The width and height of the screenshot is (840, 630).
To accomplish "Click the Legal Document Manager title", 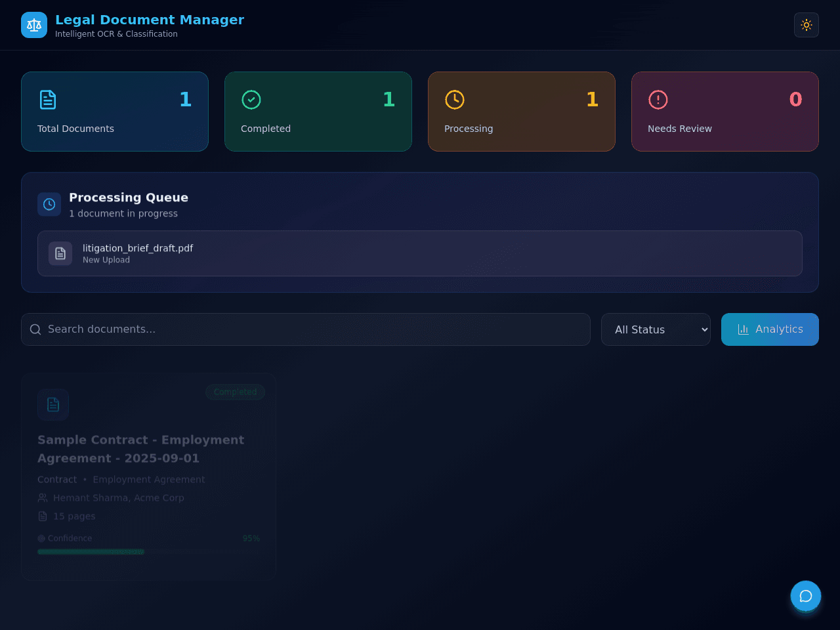I will tap(150, 20).
